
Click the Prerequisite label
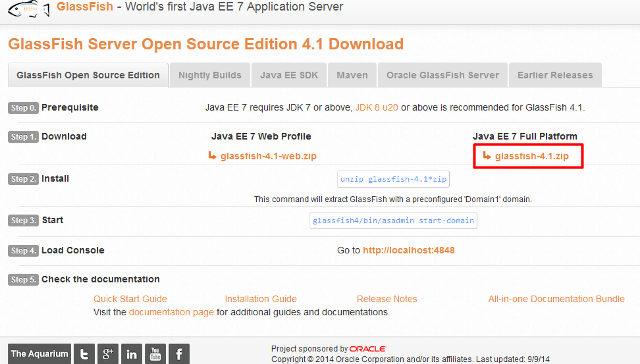[70, 108]
